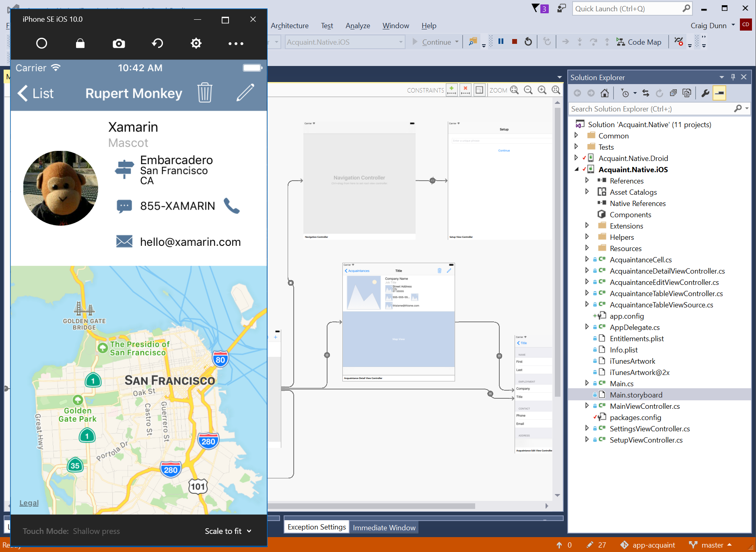Toggle Preview Selected Items in Solution Explorer
The height and width of the screenshot is (552, 756).
[x=719, y=93]
